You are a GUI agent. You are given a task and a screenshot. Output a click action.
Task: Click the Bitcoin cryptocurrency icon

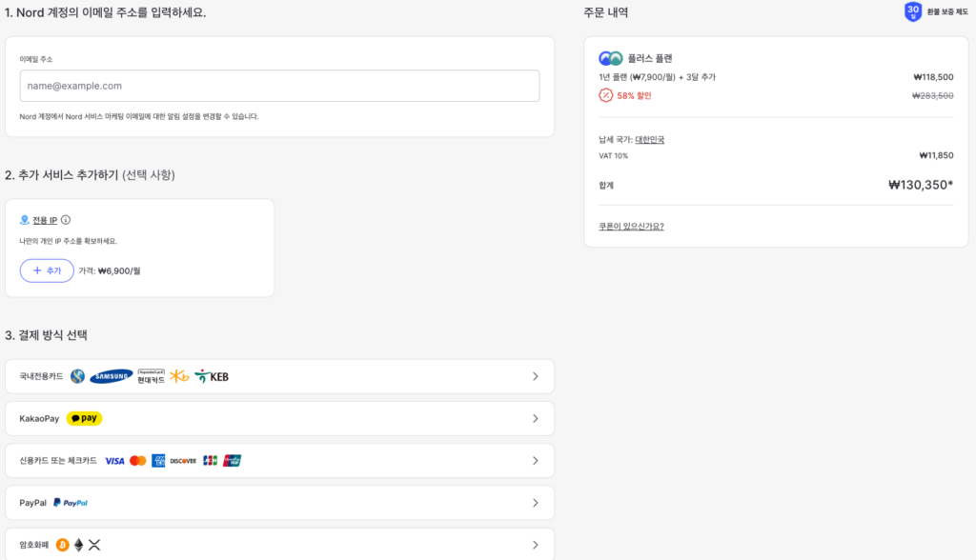tap(63, 545)
